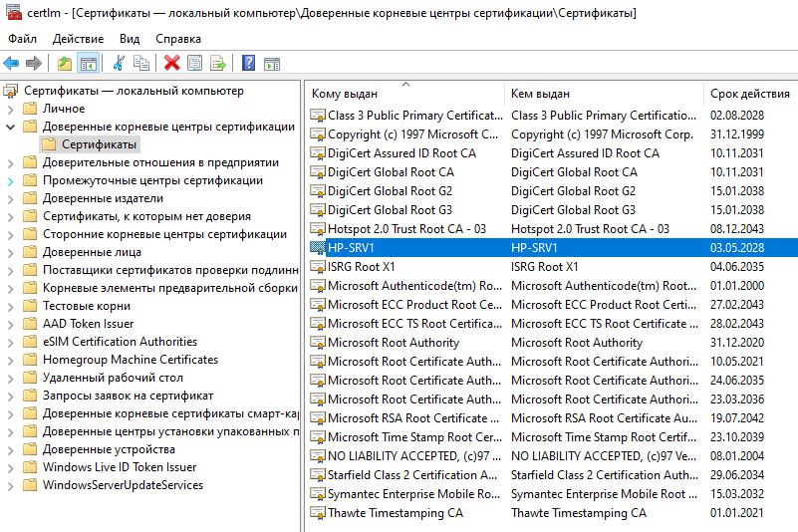Viewport: 798px width, 532px height.
Task: Click the folder icon beside Личное
Action: [x=31, y=109]
